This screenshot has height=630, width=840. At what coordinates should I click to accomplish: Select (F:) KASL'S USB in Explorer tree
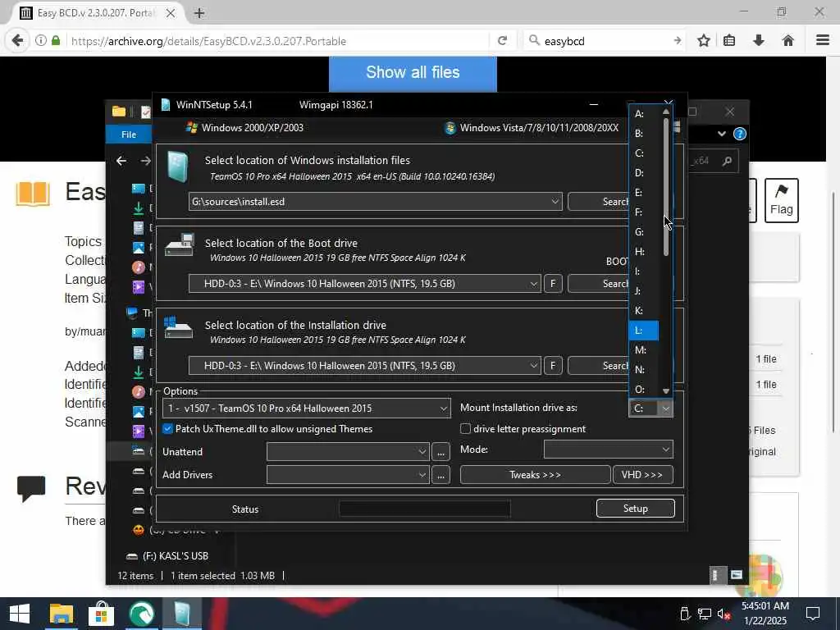pyautogui.click(x=176, y=556)
